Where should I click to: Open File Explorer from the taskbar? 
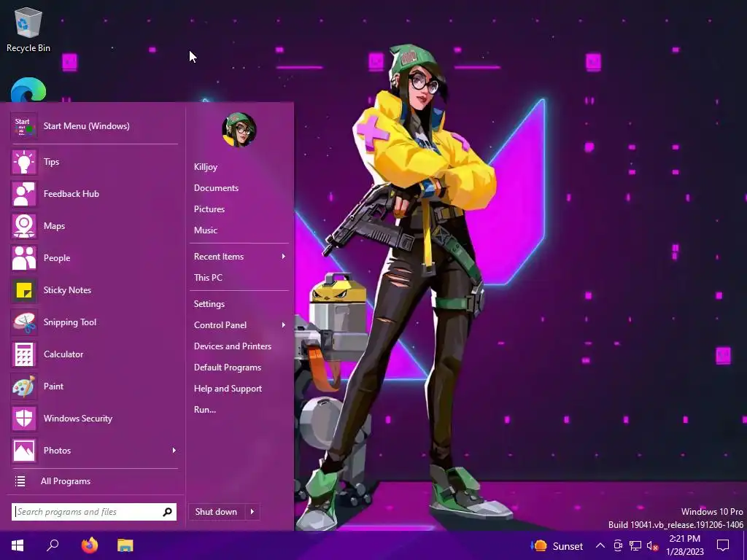[x=125, y=545]
